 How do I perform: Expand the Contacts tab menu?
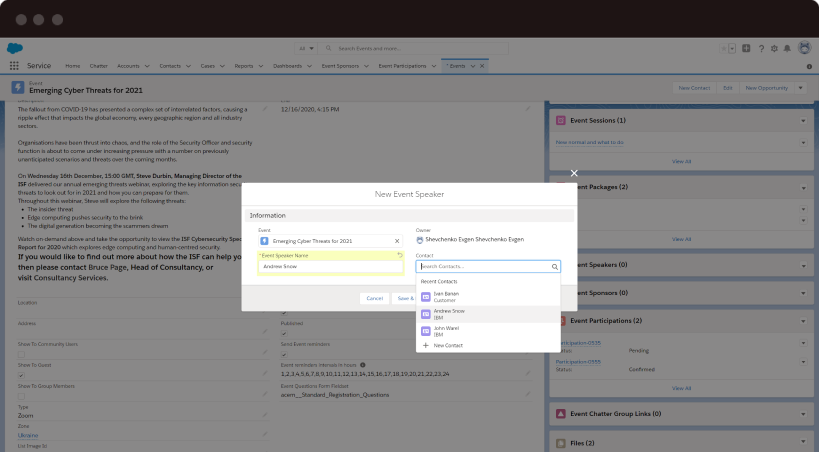click(188, 66)
